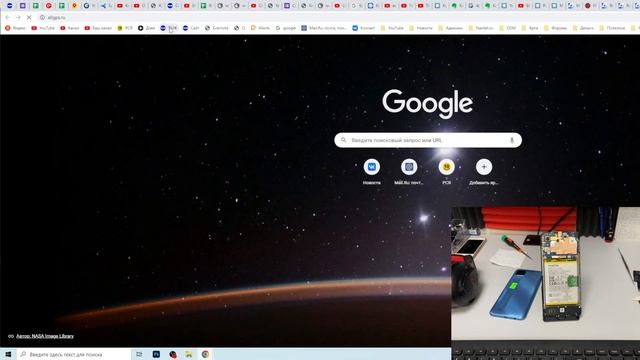Expand the Админки bookmarks folder
This screenshot has width=640, height=360.
[x=450, y=28]
